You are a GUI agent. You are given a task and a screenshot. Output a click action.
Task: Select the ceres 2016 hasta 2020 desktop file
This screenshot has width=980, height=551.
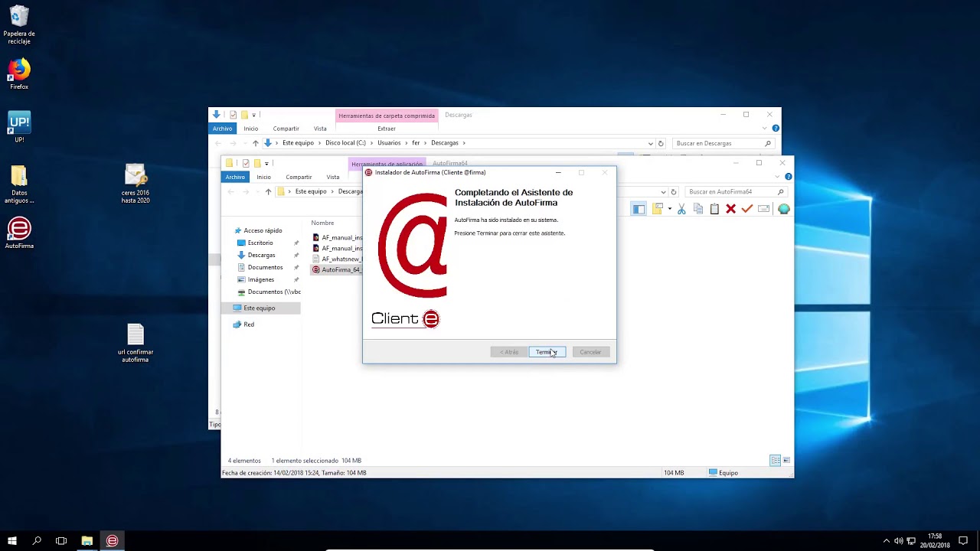pyautogui.click(x=136, y=184)
